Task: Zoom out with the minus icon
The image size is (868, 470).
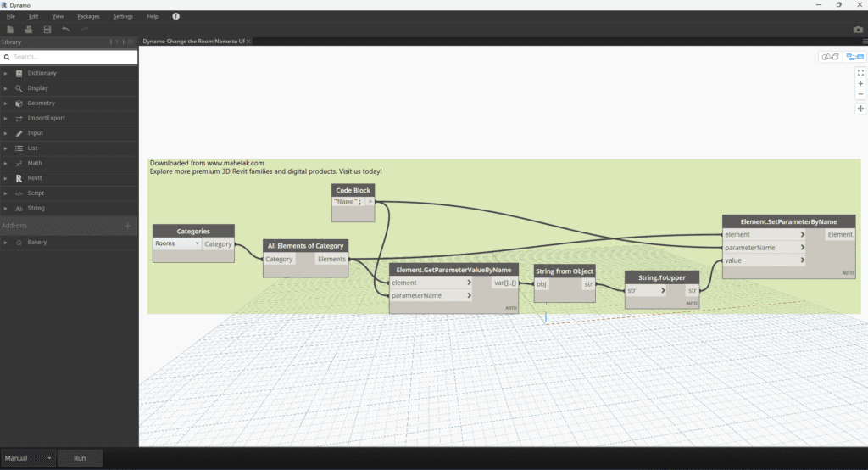Action: point(860,94)
